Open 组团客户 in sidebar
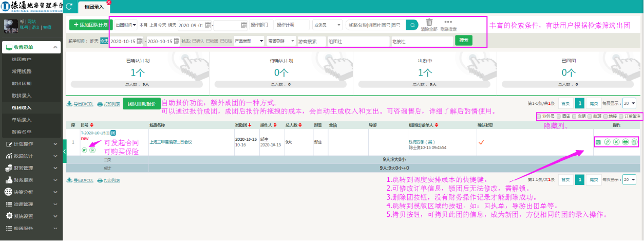The height and width of the screenshot is (241, 644). (x=22, y=60)
